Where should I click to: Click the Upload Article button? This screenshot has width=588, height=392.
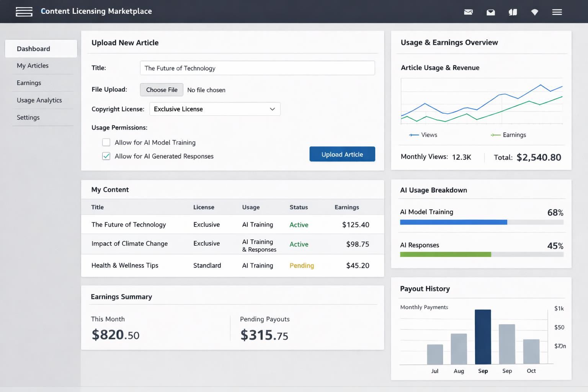coord(342,154)
